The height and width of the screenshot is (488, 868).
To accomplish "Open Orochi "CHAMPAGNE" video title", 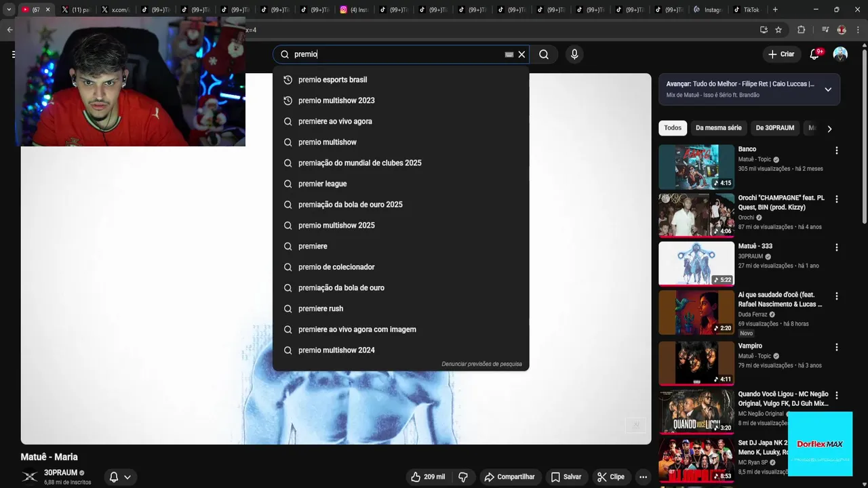I will [x=781, y=203].
